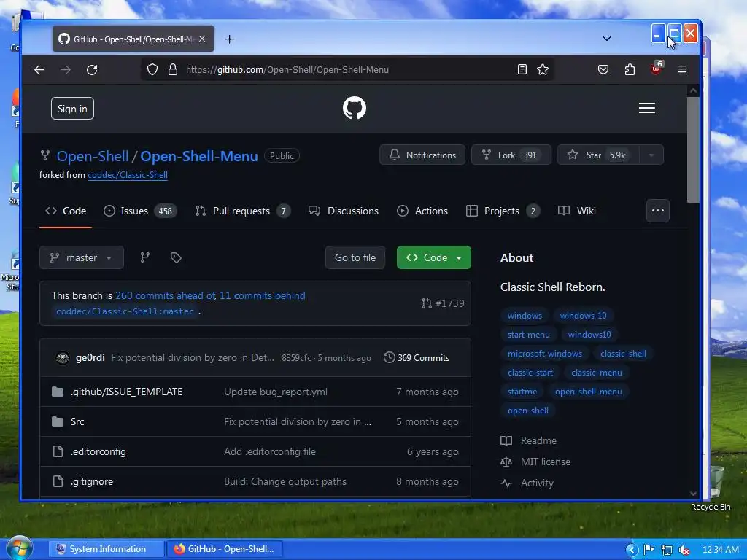The width and height of the screenshot is (747, 560).
Task: Select the windows-10 topic tag
Action: [x=583, y=316]
